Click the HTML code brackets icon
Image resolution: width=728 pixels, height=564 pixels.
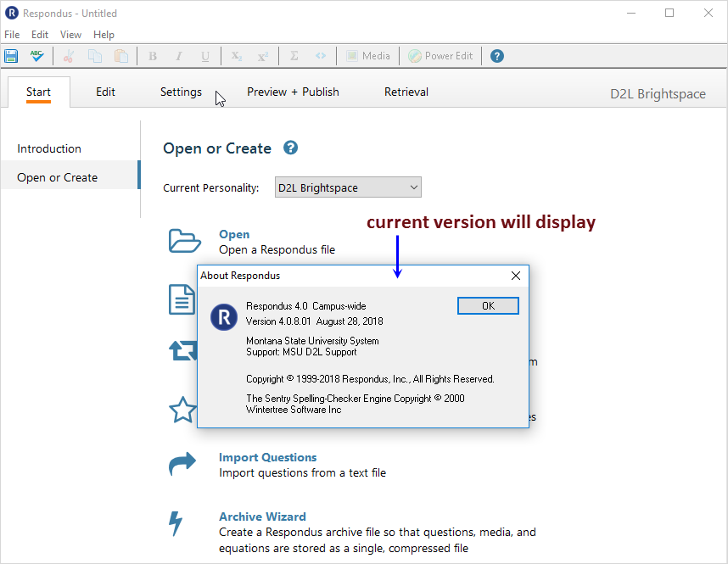321,56
